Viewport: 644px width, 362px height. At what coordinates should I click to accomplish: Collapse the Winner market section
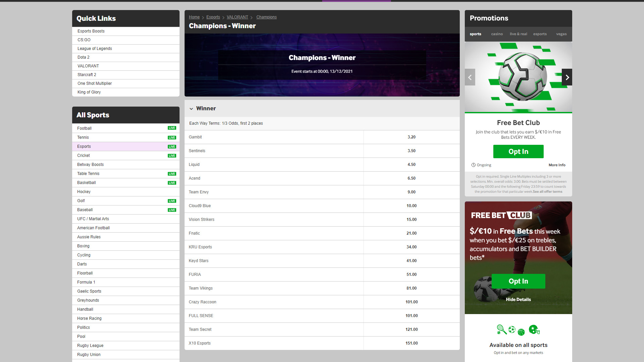point(191,109)
